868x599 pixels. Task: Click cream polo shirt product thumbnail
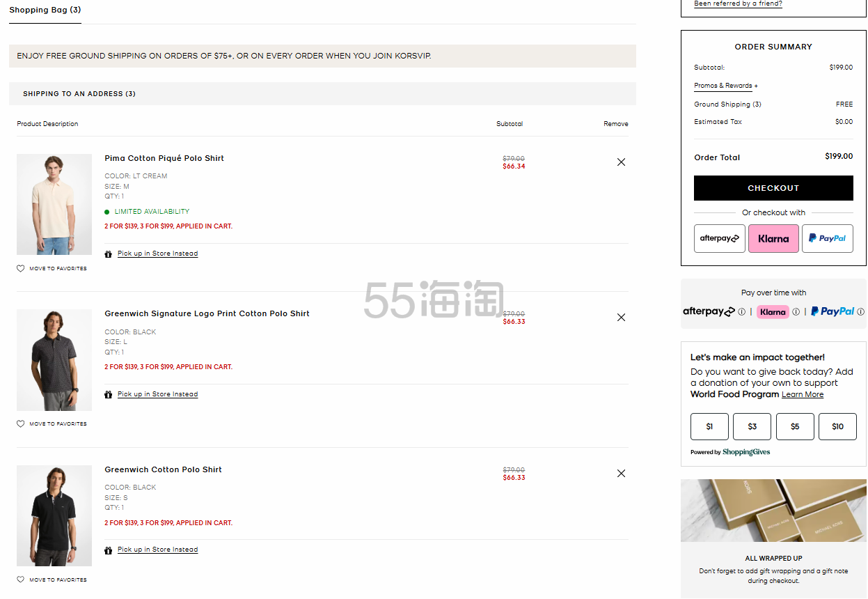54,205
